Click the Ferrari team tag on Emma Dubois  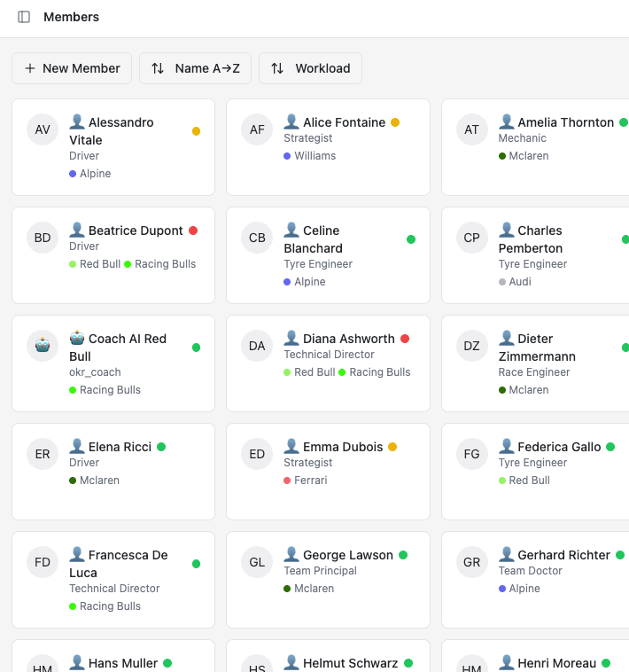pyautogui.click(x=306, y=480)
